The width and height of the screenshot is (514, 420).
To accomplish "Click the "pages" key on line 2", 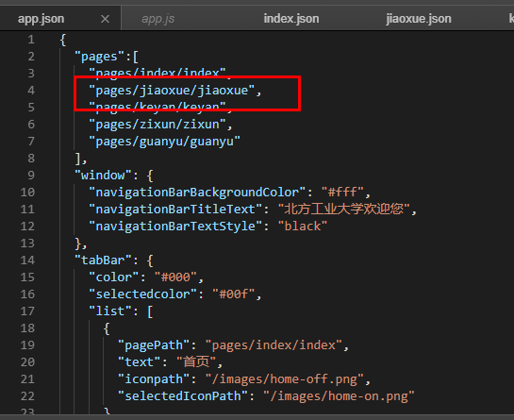I will 100,57.
